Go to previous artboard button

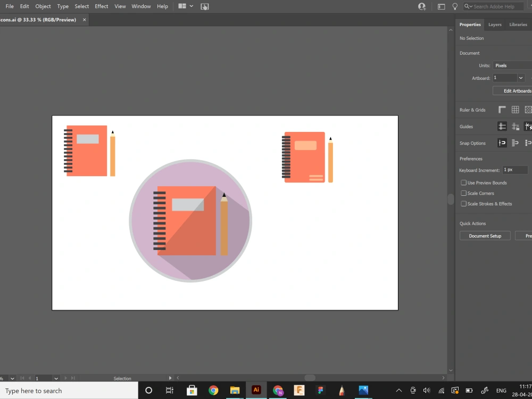tap(30, 378)
